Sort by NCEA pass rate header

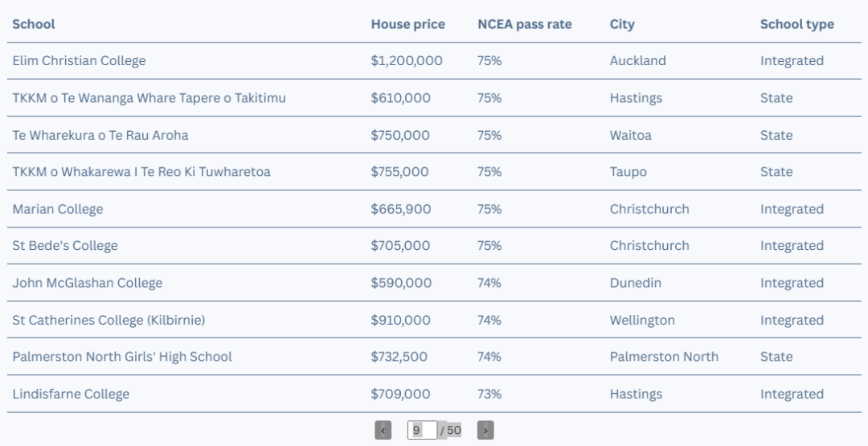(x=525, y=24)
